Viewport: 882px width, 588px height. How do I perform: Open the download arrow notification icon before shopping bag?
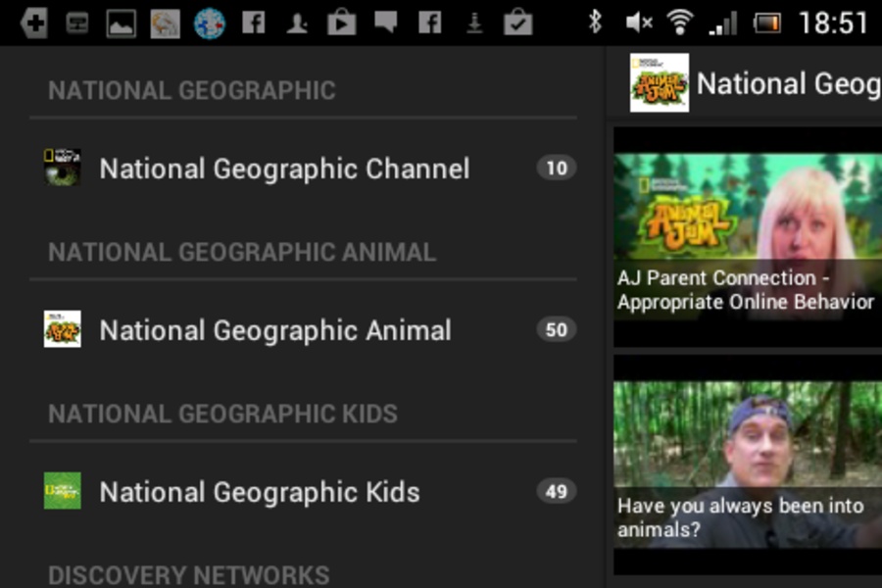click(x=474, y=24)
